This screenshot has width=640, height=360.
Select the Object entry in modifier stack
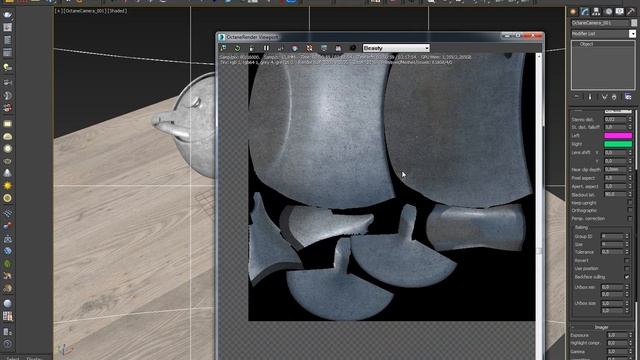tap(586, 44)
